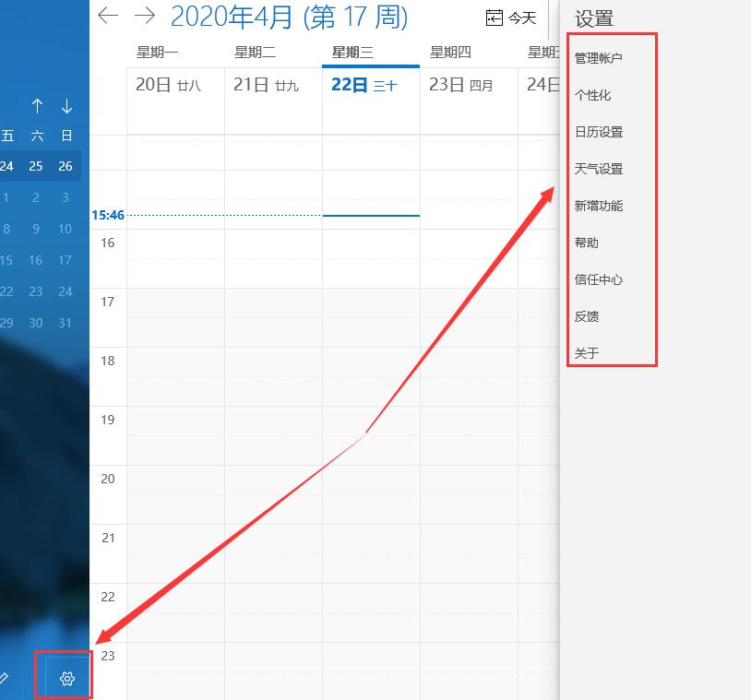Click the 22日 三十 date header
This screenshot has width=751, height=700.
point(368,84)
